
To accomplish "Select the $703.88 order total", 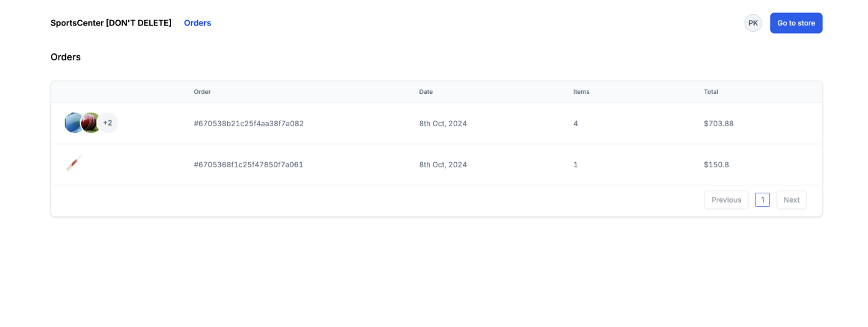I will (719, 124).
